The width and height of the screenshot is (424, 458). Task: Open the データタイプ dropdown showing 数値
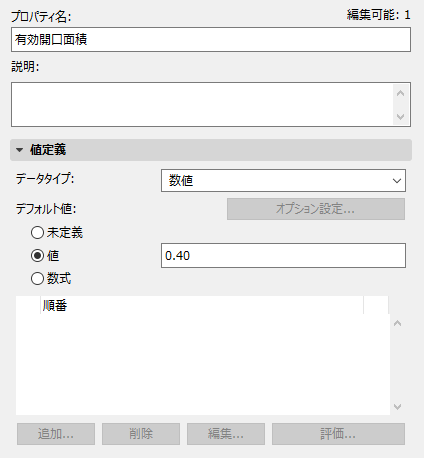pos(283,181)
